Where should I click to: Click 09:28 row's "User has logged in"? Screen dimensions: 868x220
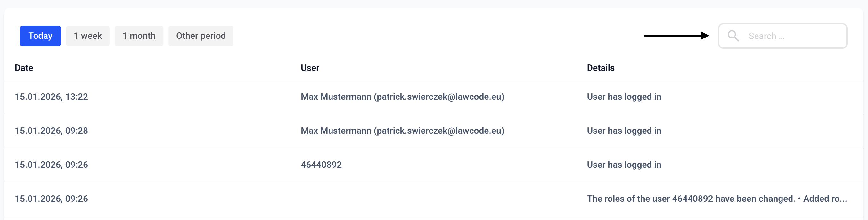coord(624,131)
